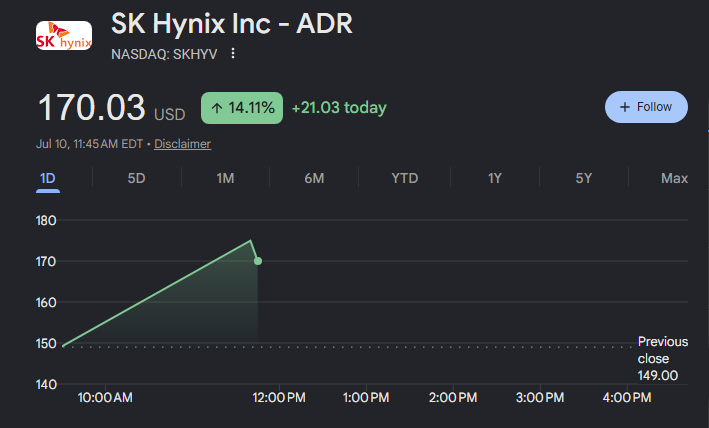The image size is (709, 428).
Task: Click the 3:00 PM axis label
Action: 540,398
